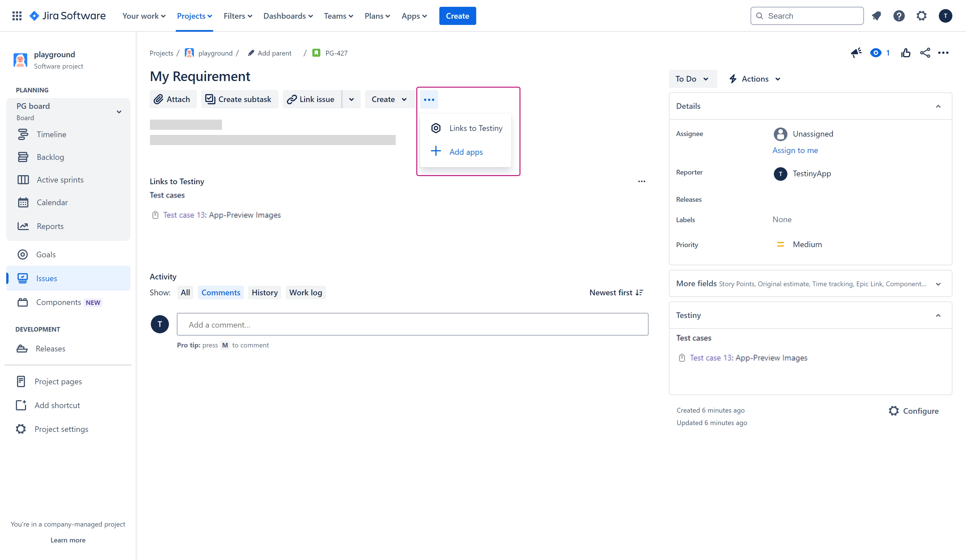The height and width of the screenshot is (560, 966).
Task: Click the Add a comment field
Action: tap(412, 325)
